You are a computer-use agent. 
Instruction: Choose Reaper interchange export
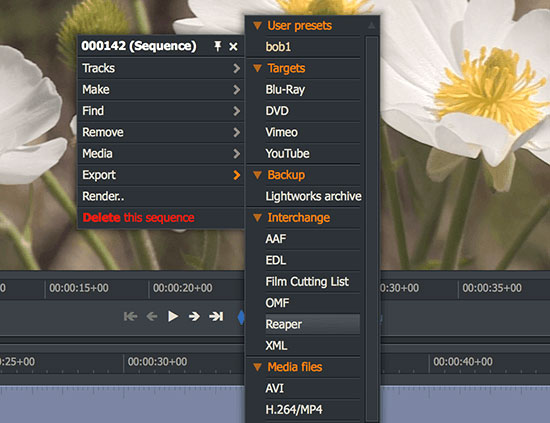[303, 324]
